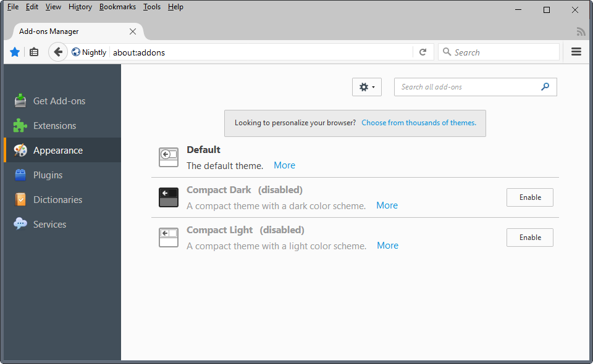The width and height of the screenshot is (593, 364).
Task: Close the Add-ons Manager tab
Action: (133, 31)
